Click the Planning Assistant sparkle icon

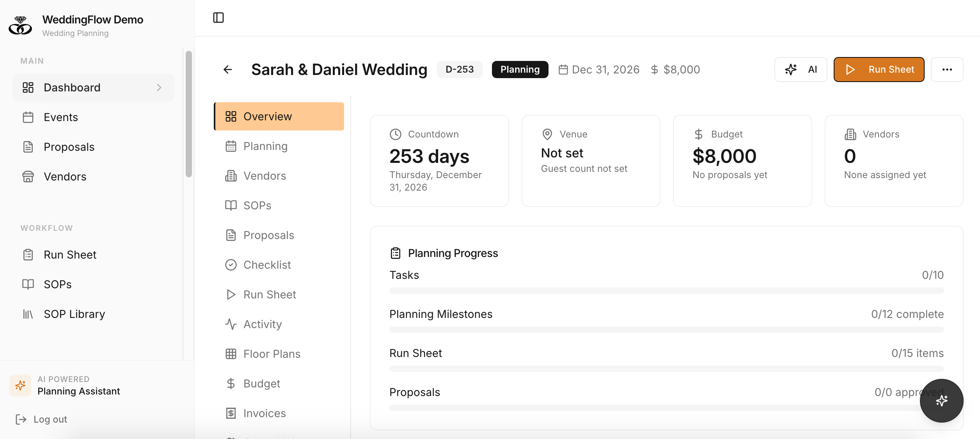20,385
